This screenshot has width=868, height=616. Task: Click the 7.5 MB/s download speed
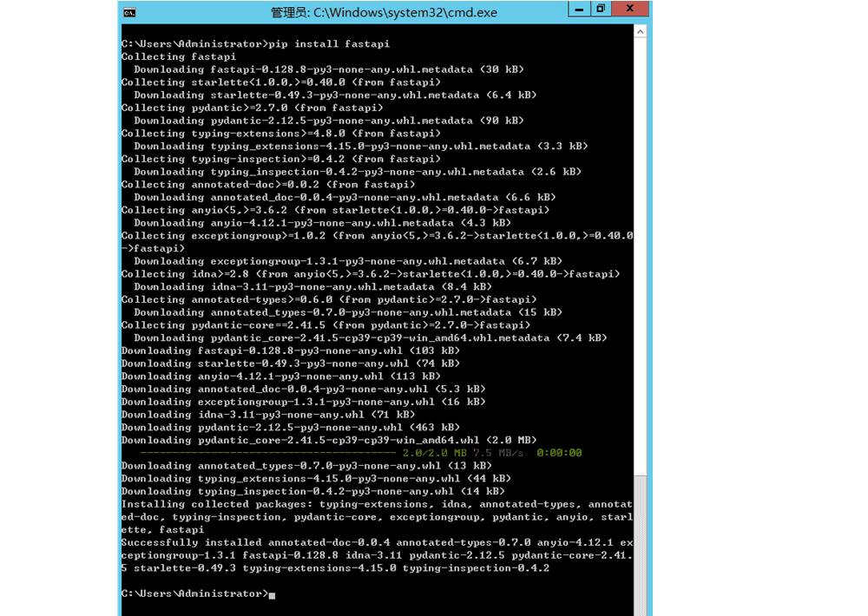click(499, 453)
